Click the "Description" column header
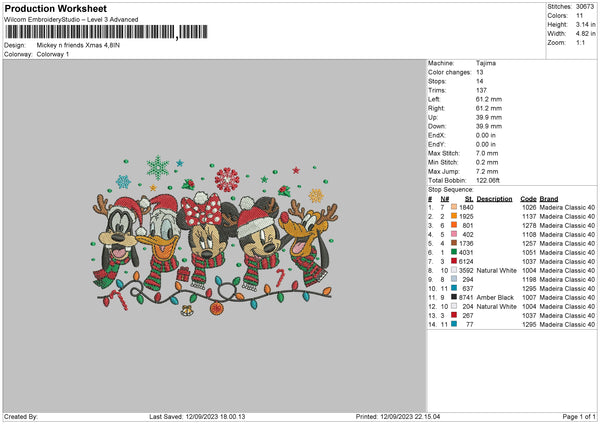 pos(494,199)
